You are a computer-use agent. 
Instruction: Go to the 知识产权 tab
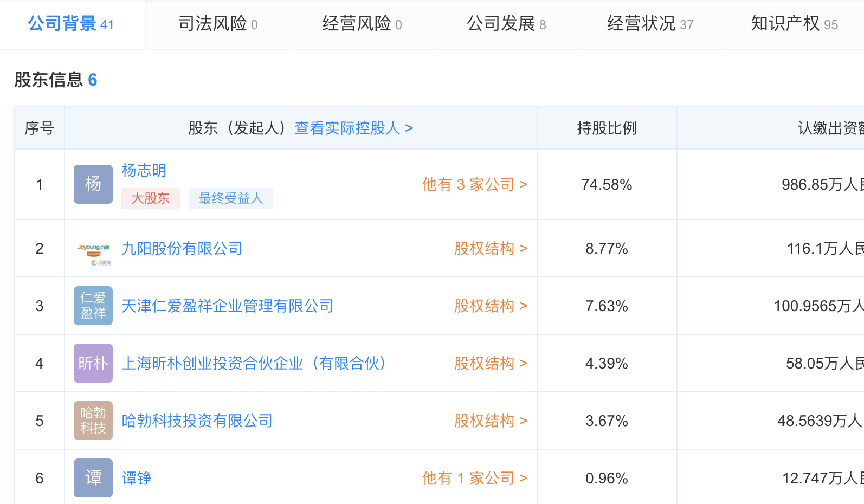(x=794, y=24)
